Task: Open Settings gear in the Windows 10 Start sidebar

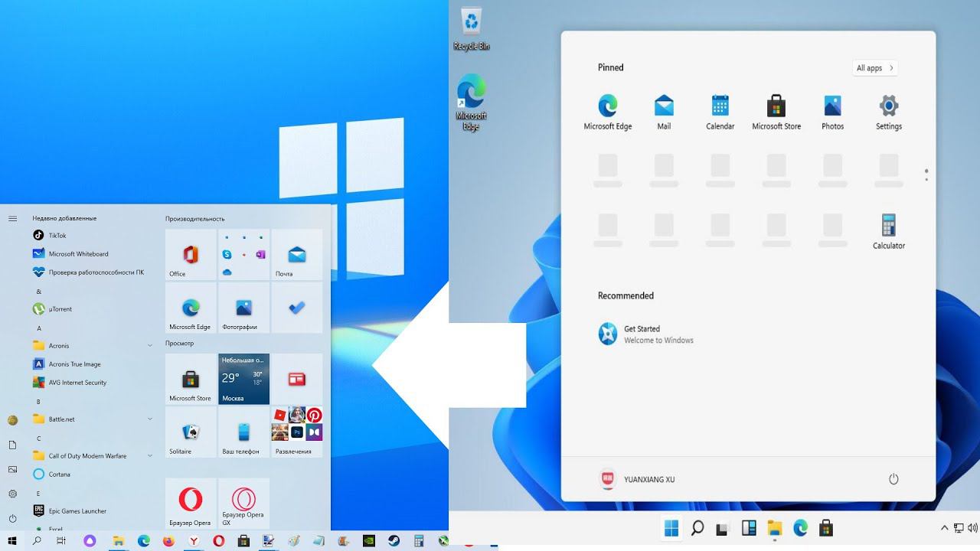Action: tap(12, 494)
